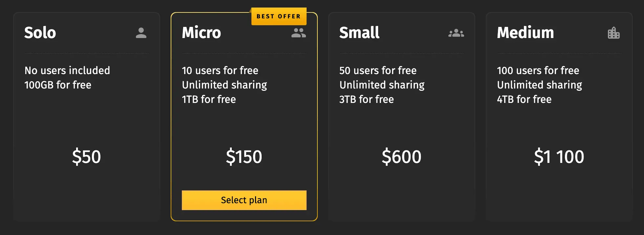
Task: Click the two-person group icon on Micro plan
Action: (x=299, y=33)
